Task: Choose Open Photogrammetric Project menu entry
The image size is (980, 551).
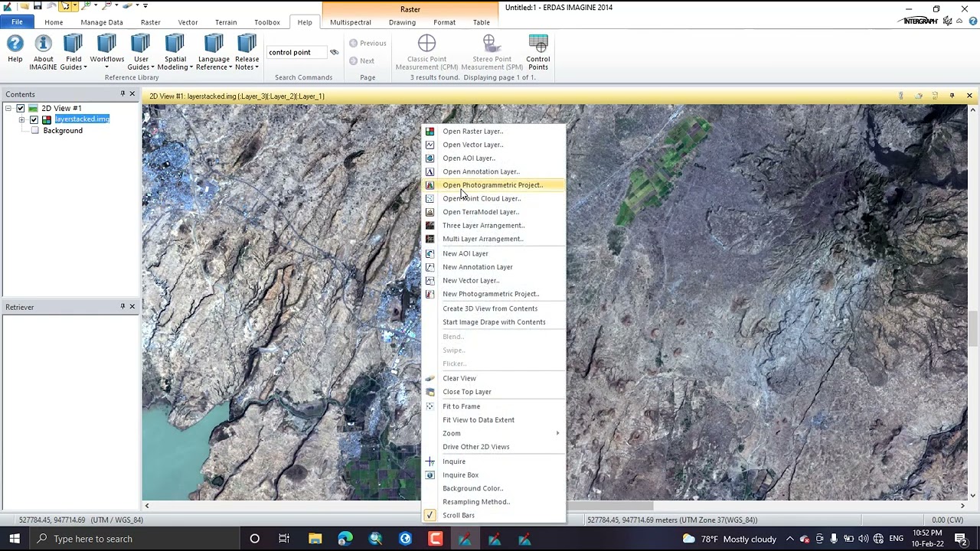Action: (x=494, y=185)
